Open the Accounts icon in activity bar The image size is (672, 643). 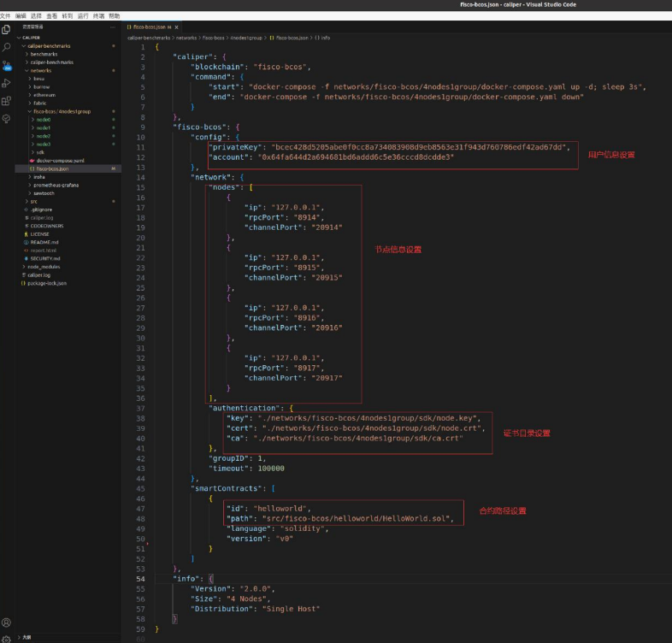tap(7, 622)
